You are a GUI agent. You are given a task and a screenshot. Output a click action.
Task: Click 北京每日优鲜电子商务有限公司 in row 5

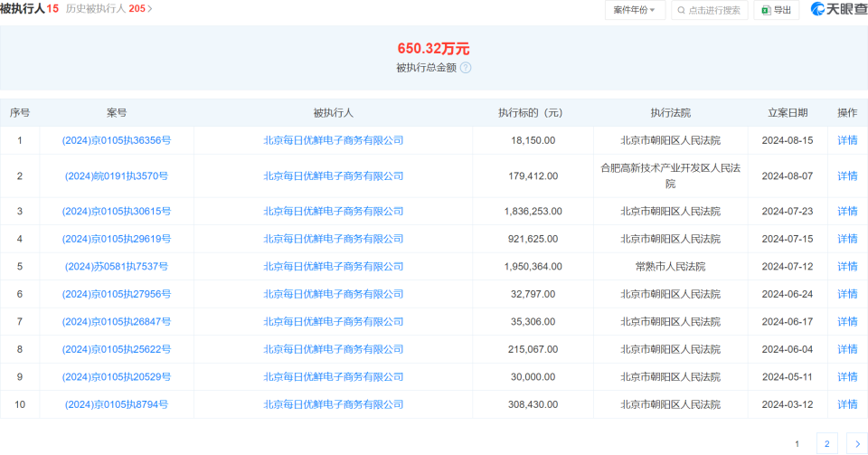pos(334,267)
